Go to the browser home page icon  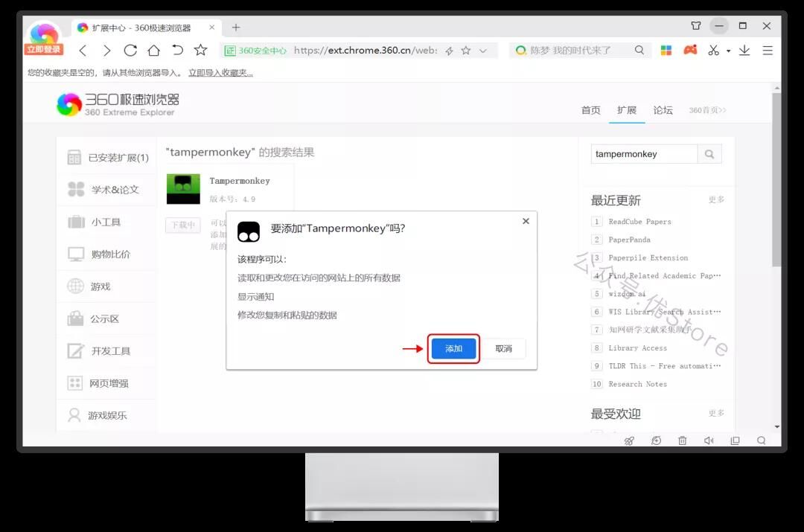(x=153, y=51)
